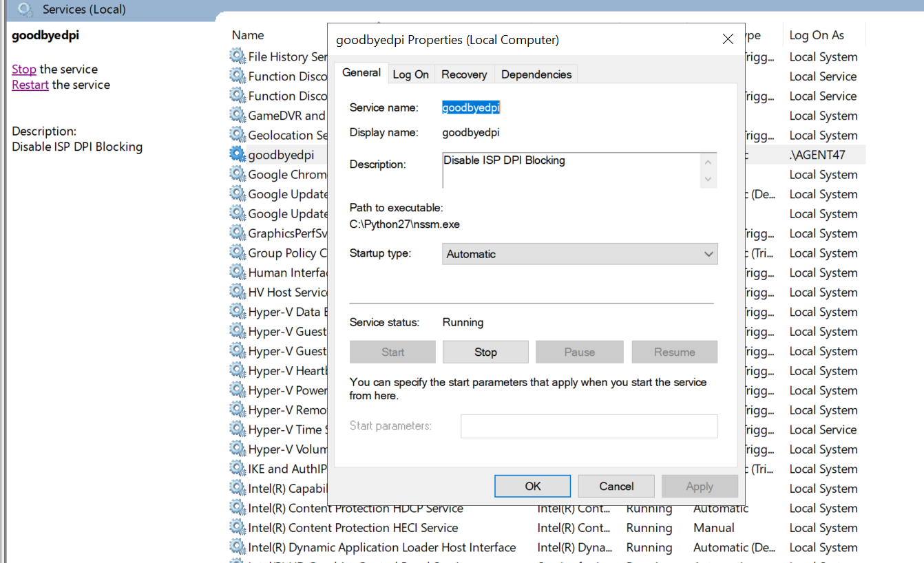
Task: Click the Cancel button
Action: pos(616,486)
